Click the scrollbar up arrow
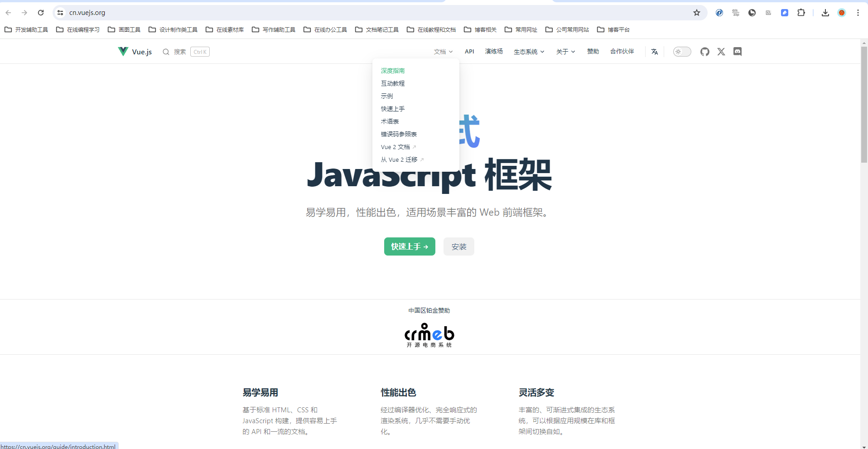The width and height of the screenshot is (868, 449). [x=864, y=43]
